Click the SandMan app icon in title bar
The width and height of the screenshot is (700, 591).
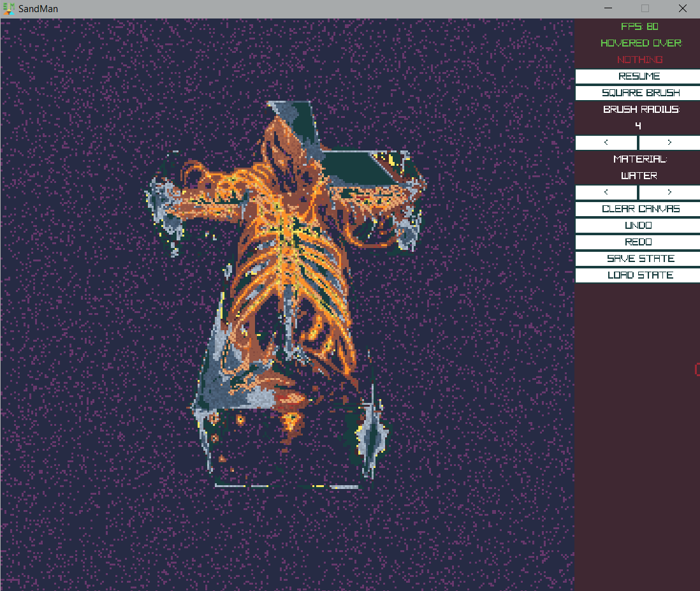coord(8,9)
